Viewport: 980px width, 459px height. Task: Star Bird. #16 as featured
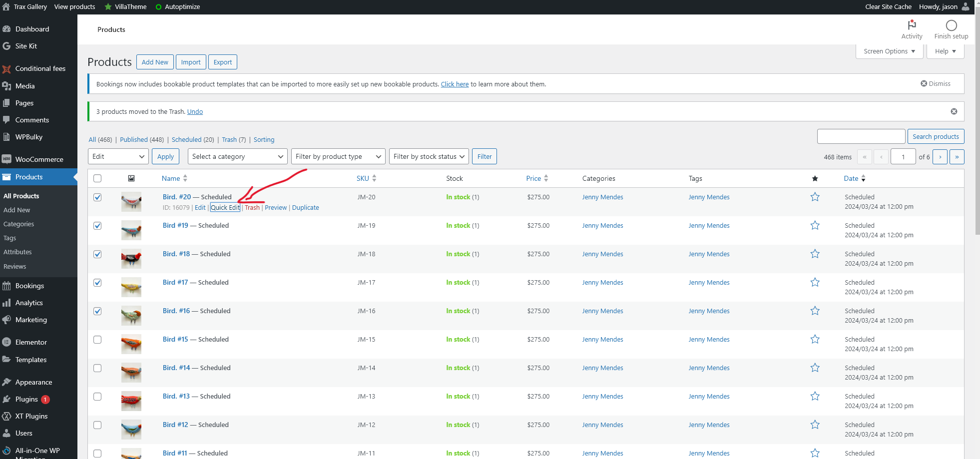click(815, 311)
